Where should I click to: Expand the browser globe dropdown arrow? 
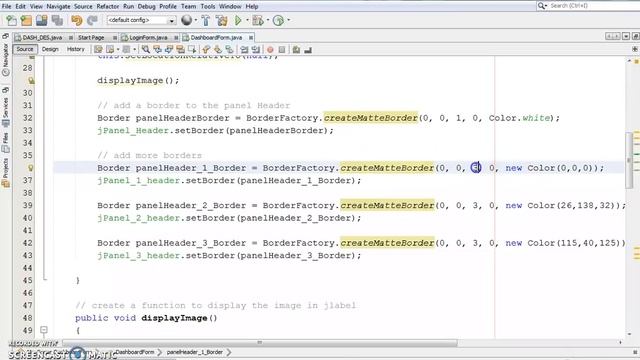196,20
